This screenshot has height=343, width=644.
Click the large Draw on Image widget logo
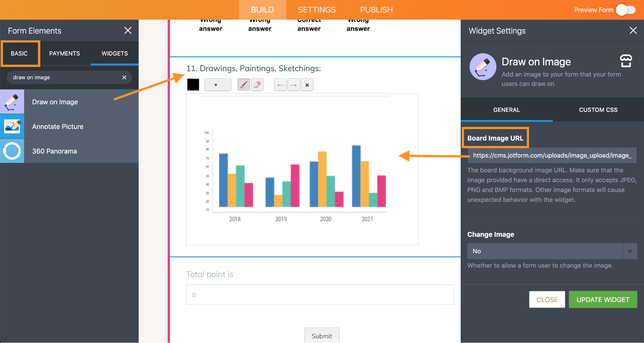[483, 67]
